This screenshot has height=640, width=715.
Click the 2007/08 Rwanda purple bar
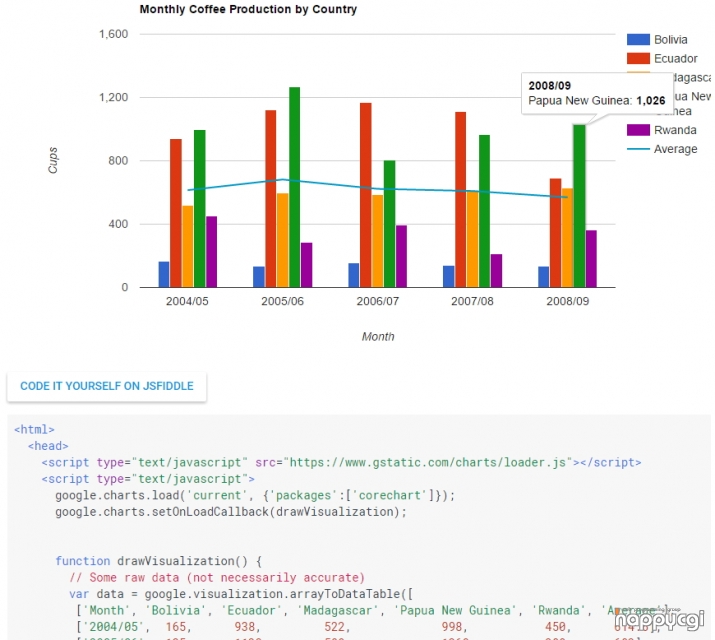click(x=496, y=271)
